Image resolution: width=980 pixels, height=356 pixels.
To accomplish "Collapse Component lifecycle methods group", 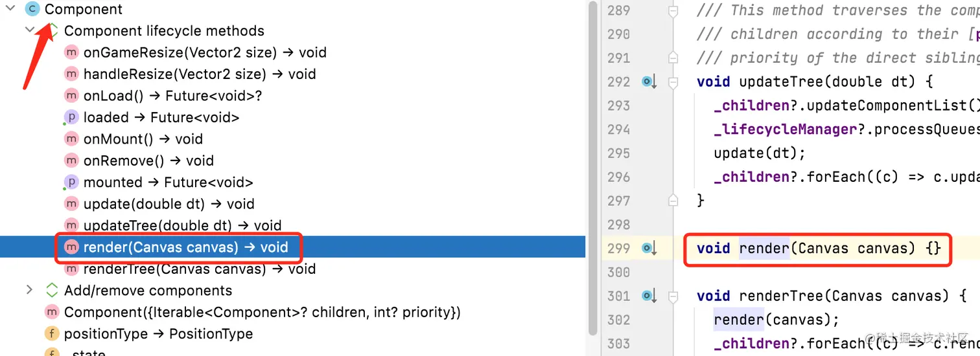I will coord(29,30).
